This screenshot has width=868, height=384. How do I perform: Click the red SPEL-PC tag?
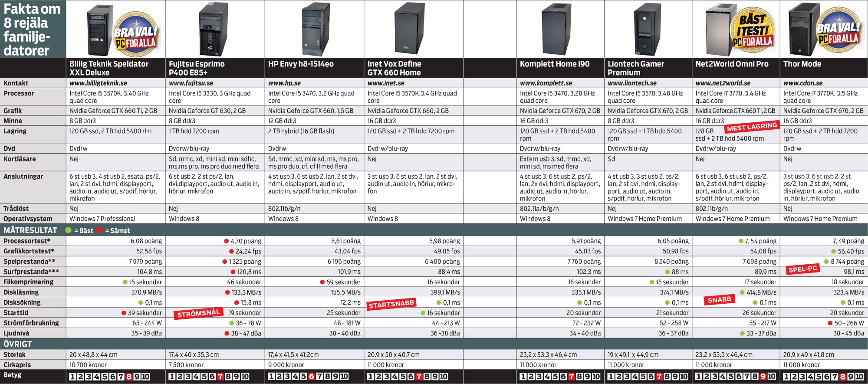click(803, 269)
